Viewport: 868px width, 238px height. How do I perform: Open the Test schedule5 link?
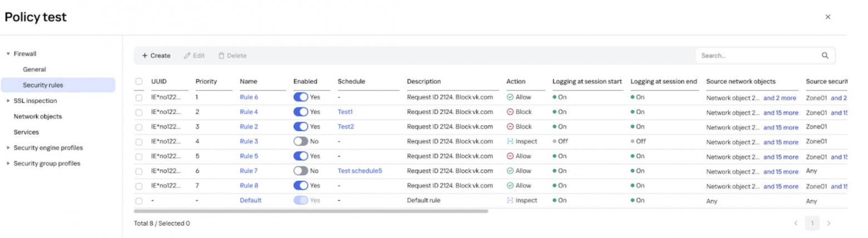[x=359, y=171]
